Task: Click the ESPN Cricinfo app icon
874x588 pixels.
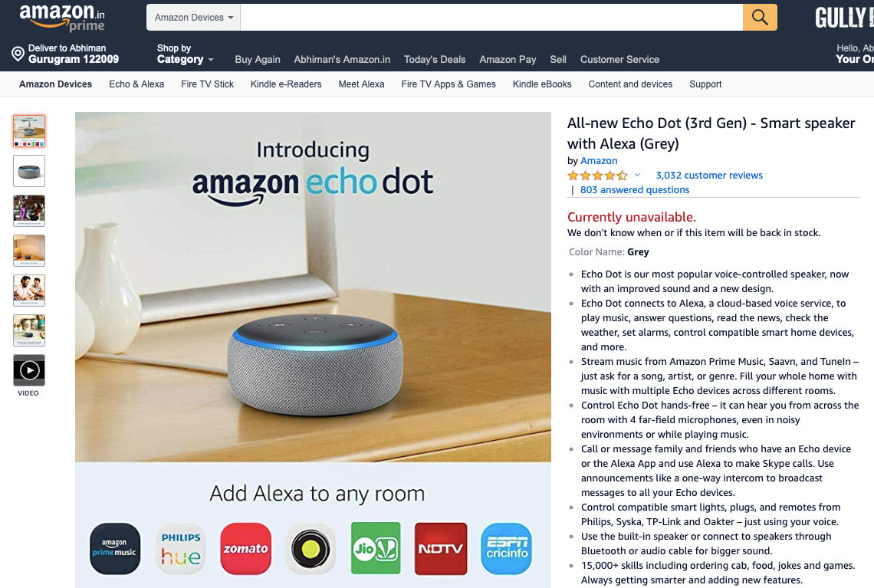Action: 506,548
